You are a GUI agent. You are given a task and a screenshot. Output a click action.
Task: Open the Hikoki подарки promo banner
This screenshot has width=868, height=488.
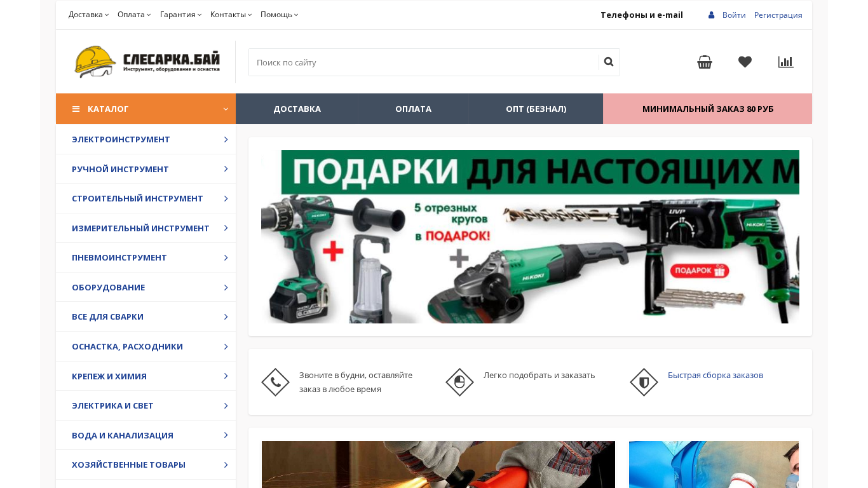530,236
